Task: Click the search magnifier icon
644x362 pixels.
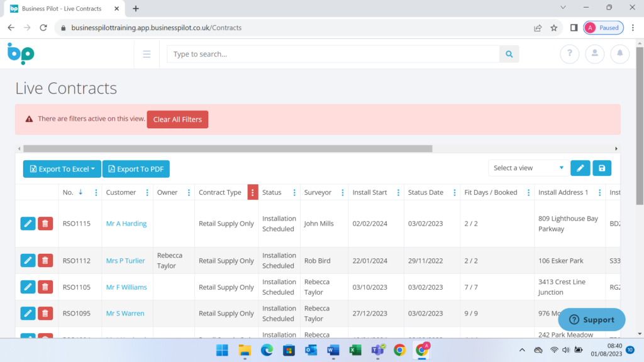Action: tap(509, 54)
